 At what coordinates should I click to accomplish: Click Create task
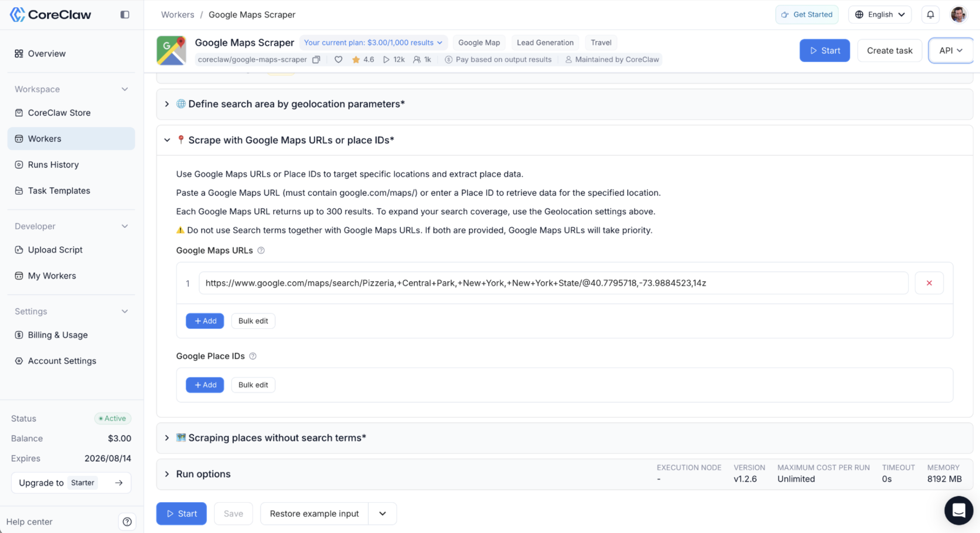tap(890, 50)
